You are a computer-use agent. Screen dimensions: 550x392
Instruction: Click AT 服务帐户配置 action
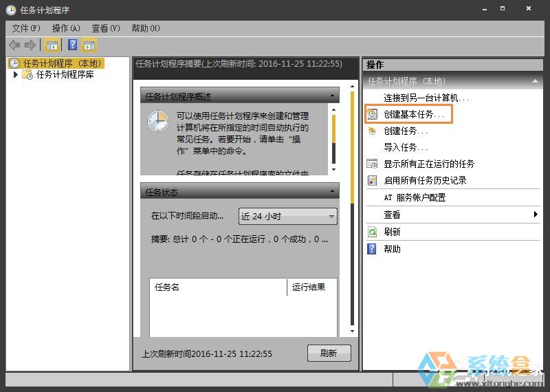(415, 197)
